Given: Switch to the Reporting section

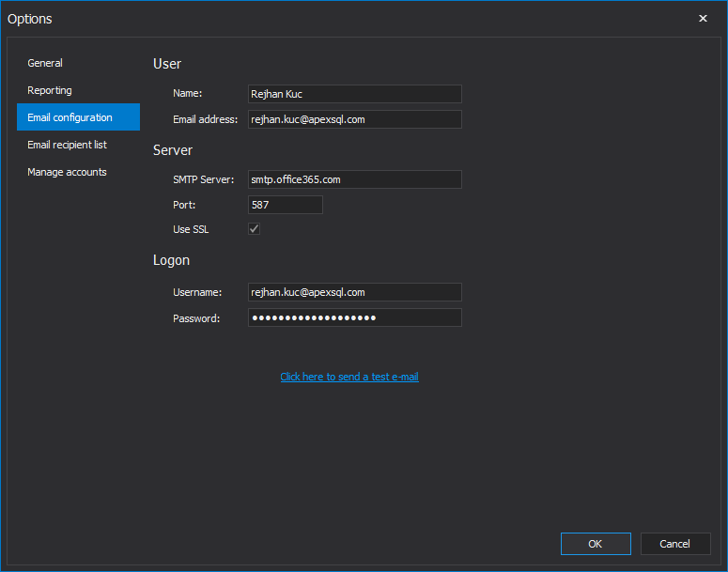Looking at the screenshot, I should (78, 90).
